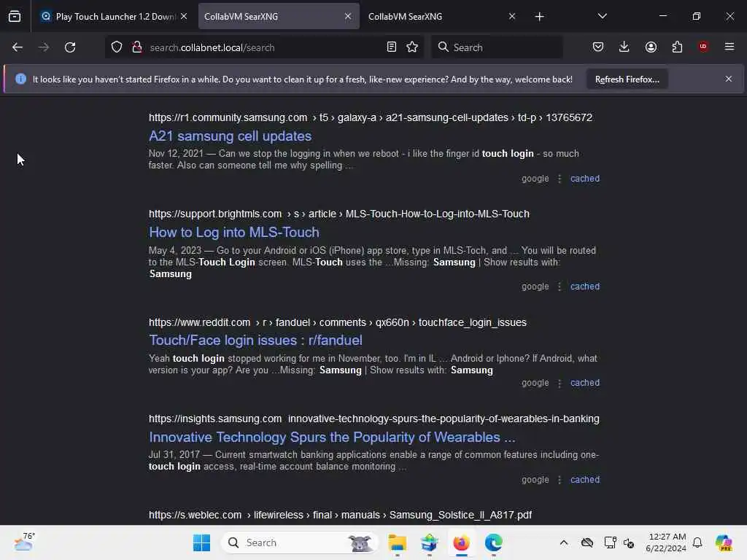Open Firefox View tab overview icon
The height and width of the screenshot is (560, 747).
point(15,16)
